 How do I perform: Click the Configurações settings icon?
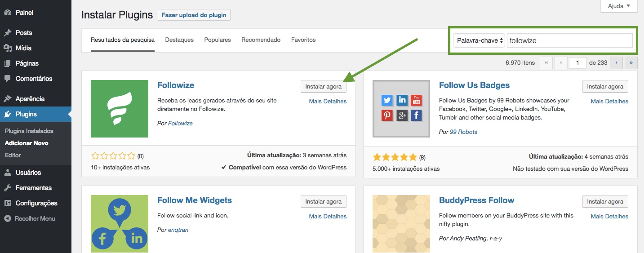[8, 203]
